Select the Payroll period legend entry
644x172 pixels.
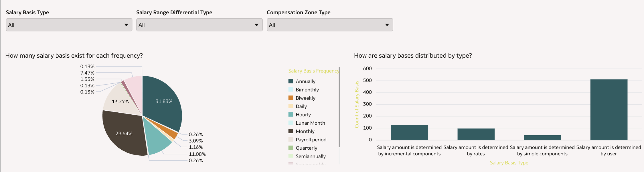(311, 140)
